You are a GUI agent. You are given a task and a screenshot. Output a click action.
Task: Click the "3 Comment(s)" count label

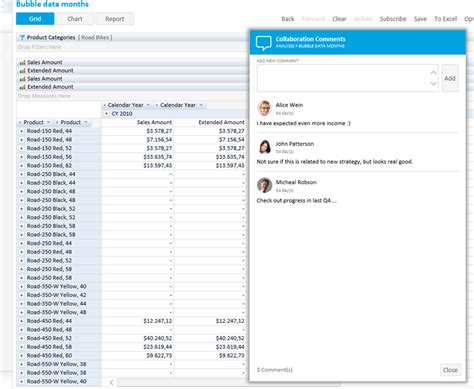[275, 370]
